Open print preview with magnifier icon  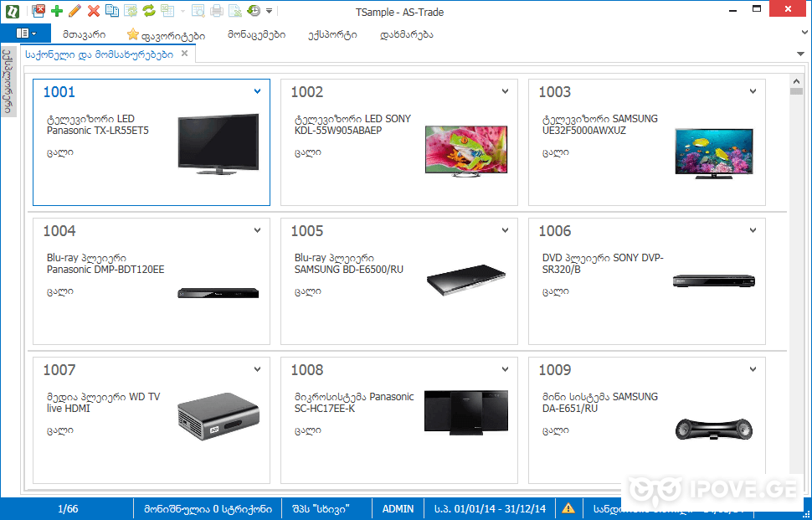[x=198, y=10]
